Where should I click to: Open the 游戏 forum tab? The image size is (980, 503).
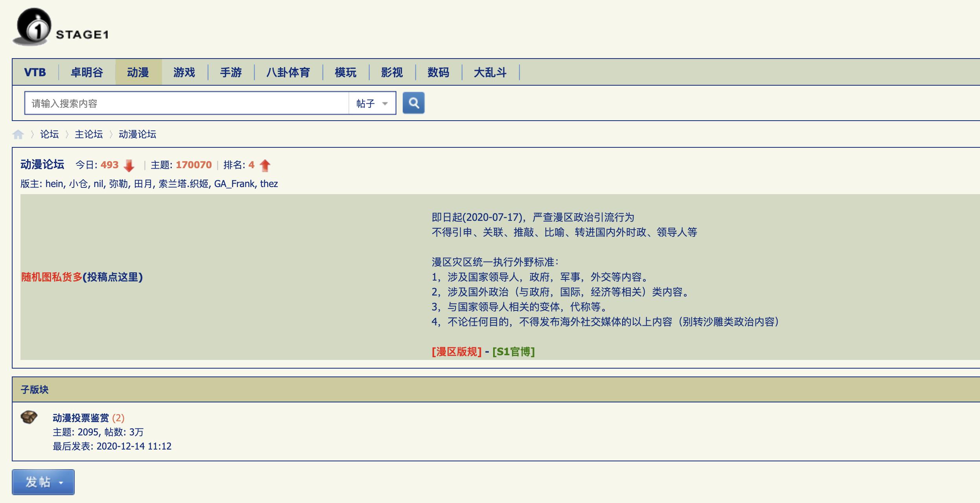185,72
